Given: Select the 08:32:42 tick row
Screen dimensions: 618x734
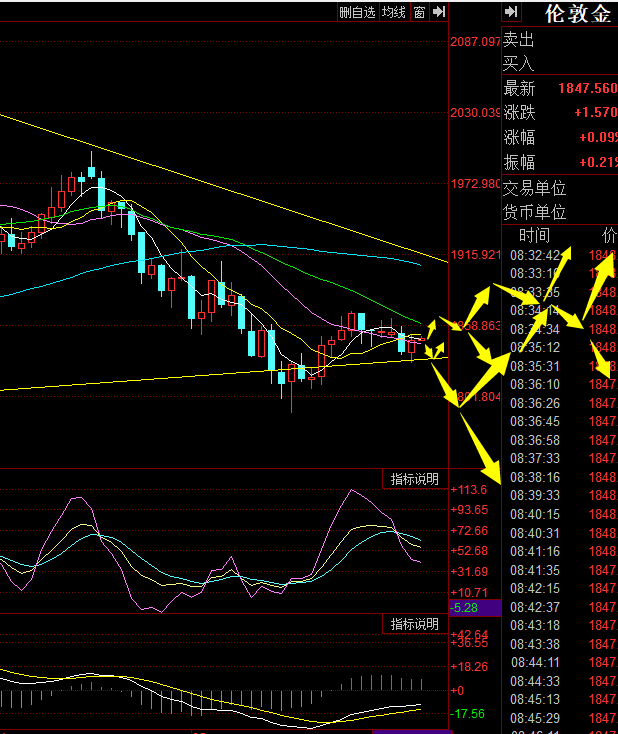Looking at the screenshot, I should tap(560, 255).
